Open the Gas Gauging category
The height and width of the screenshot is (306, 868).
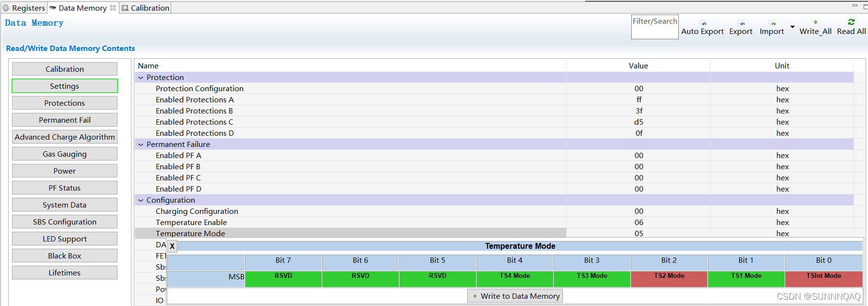[x=65, y=154]
